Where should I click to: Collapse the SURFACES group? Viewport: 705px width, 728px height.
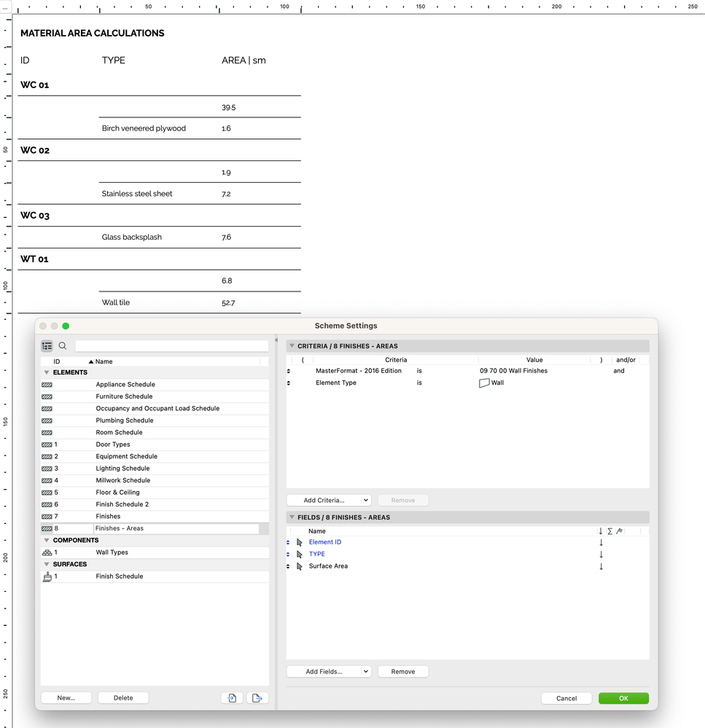click(x=47, y=564)
